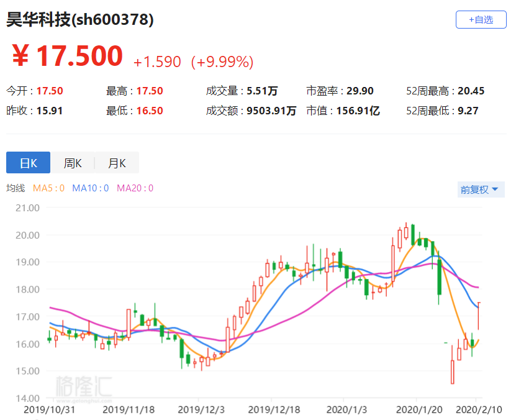Click the MA10 moving average legend
516x420 pixels.
91,188
